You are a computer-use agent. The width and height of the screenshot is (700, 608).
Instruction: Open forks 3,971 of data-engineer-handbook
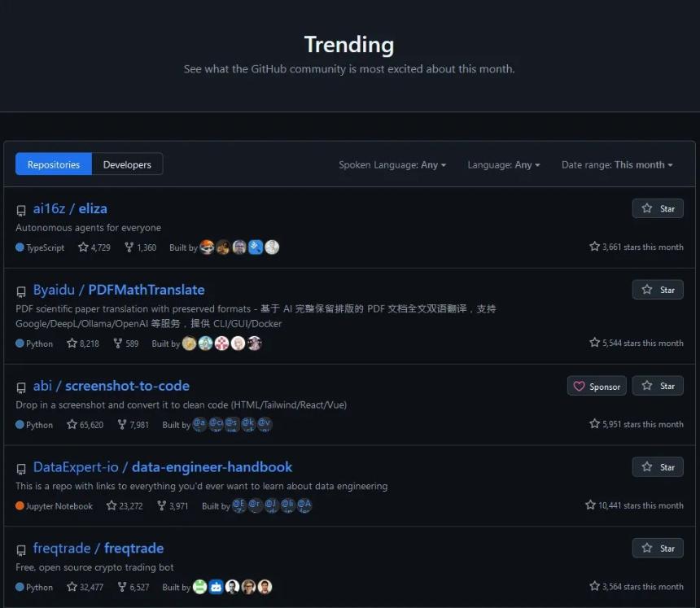coord(173,505)
